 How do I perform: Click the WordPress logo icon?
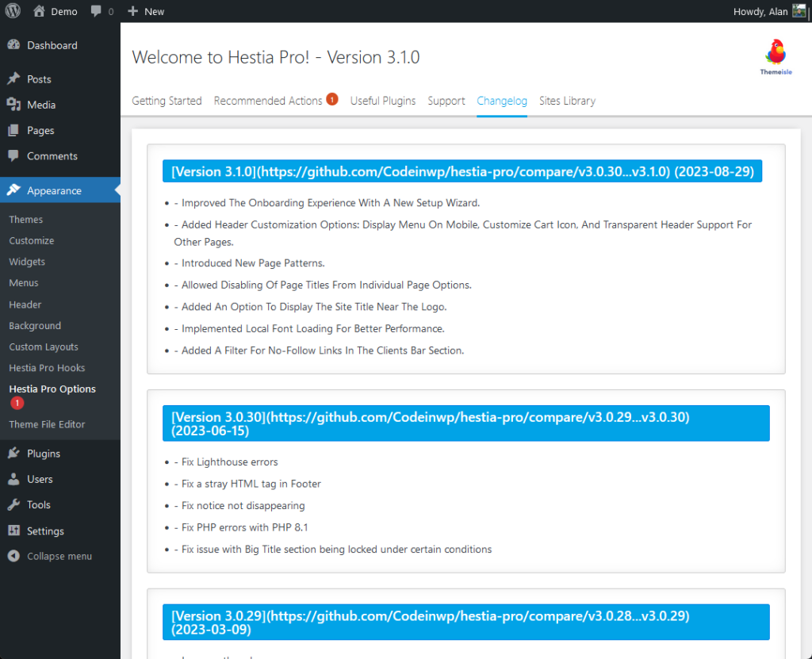(x=13, y=11)
